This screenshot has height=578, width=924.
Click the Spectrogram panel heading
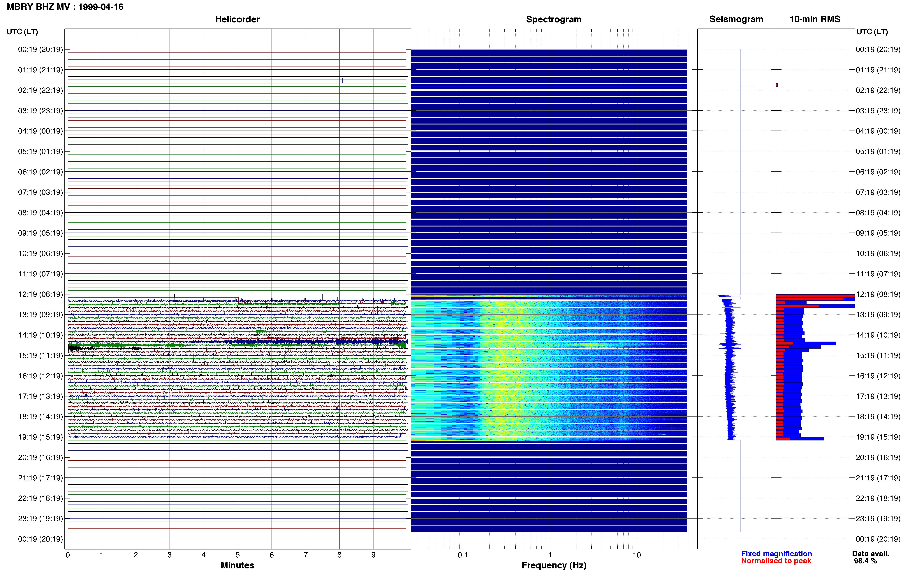click(554, 19)
